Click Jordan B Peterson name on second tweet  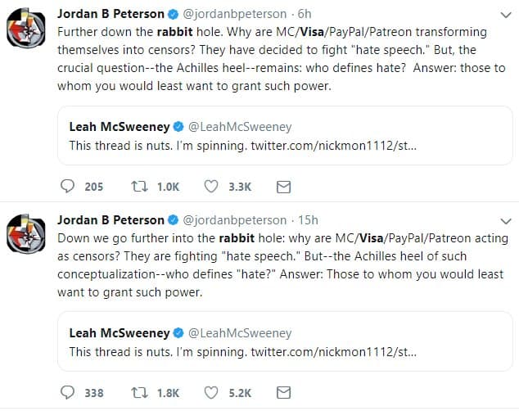[109, 220]
